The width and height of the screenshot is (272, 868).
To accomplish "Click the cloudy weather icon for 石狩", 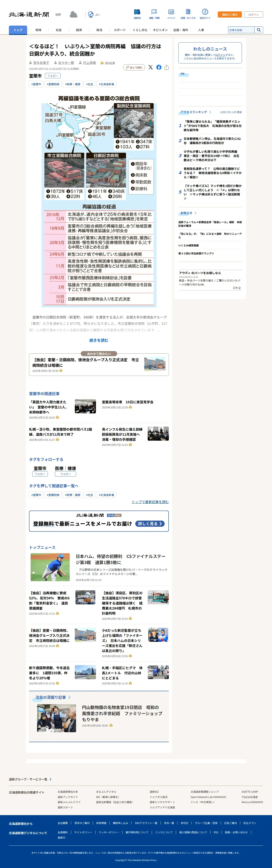I will pos(73,15).
